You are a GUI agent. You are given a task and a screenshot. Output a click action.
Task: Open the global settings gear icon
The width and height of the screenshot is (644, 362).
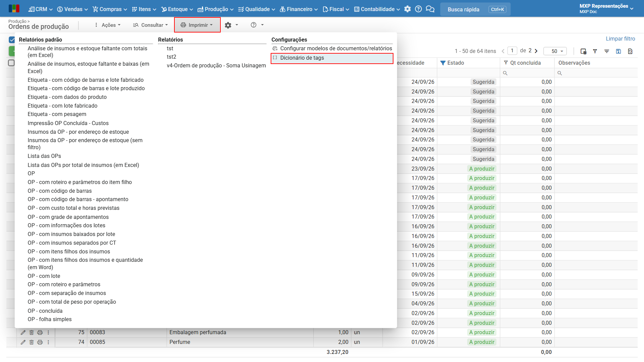(408, 9)
